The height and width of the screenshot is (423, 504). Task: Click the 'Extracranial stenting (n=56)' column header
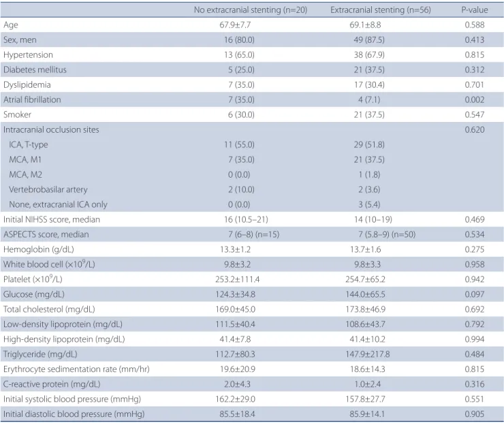tap(380, 10)
